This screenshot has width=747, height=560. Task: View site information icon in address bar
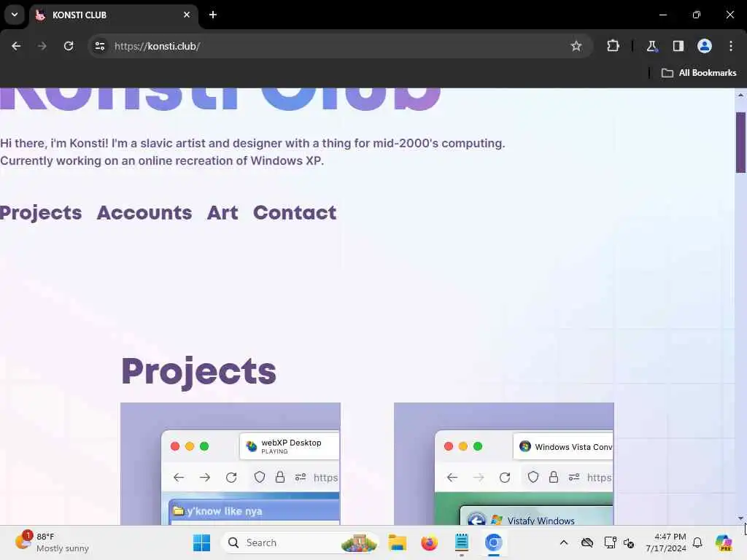pos(100,46)
